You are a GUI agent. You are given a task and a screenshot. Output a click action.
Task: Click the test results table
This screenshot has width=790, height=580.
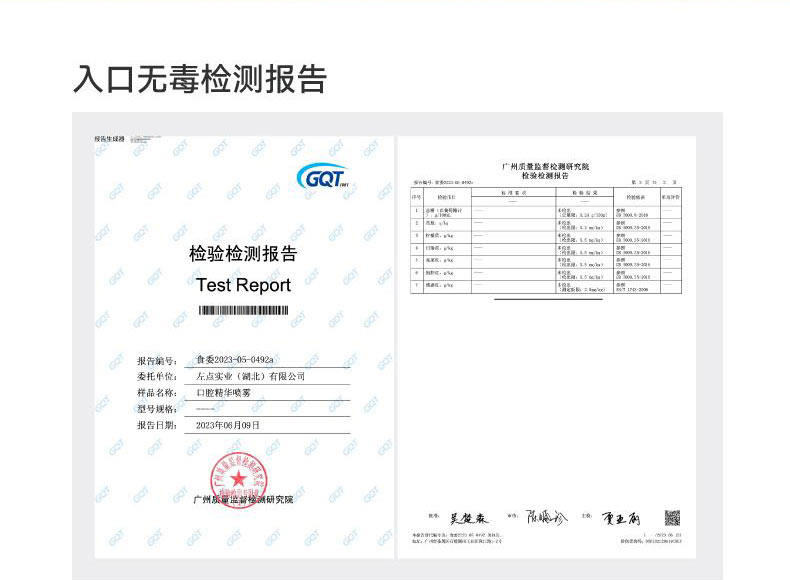[546, 240]
